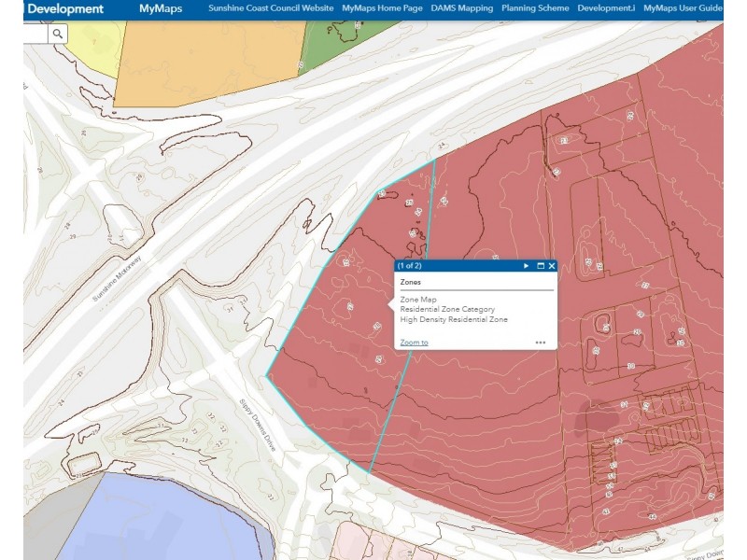Open the MyMaps User Guide
The width and height of the screenshot is (747, 560).
(x=683, y=8)
